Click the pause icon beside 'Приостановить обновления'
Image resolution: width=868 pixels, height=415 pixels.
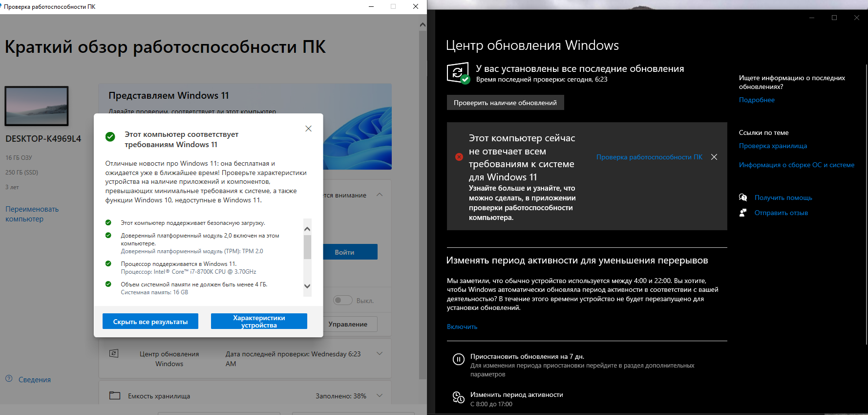click(x=458, y=359)
